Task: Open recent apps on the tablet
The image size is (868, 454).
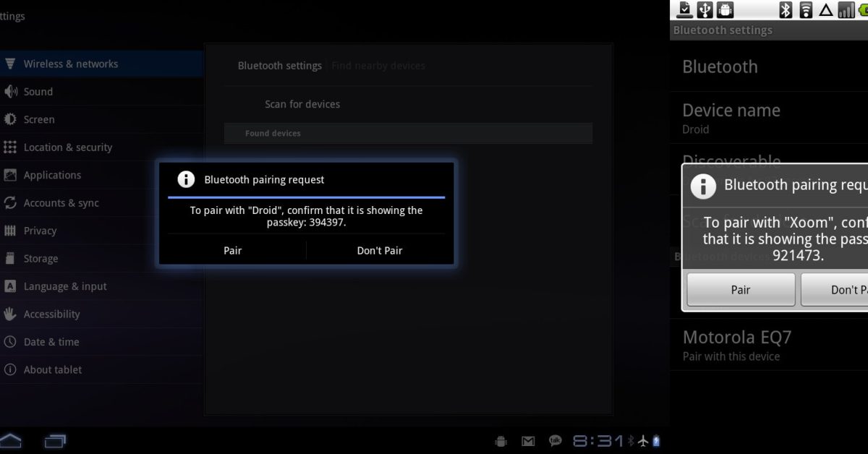Action: [55, 440]
